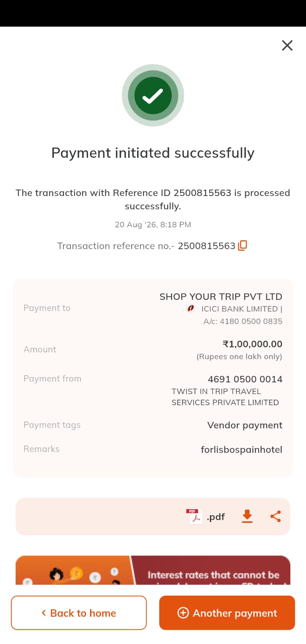Tap the remarks text forlisbospainhotel
The height and width of the screenshot is (644, 306).
click(x=242, y=450)
